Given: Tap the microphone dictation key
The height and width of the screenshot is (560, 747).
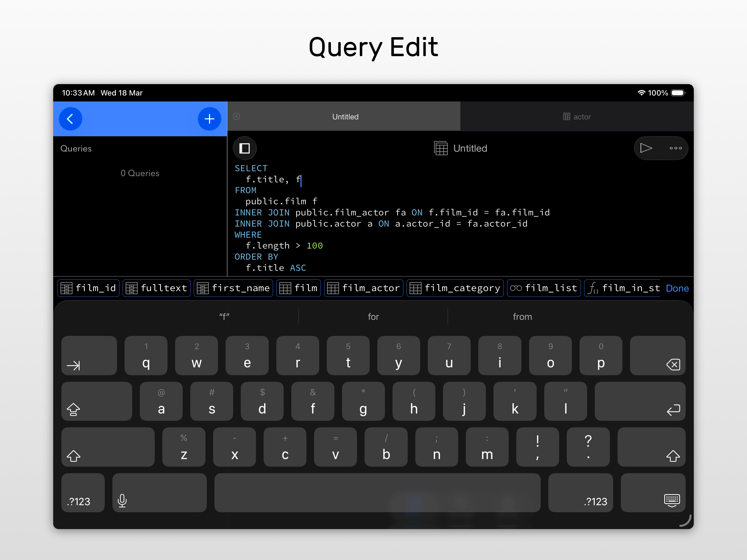Looking at the screenshot, I should 159,493.
